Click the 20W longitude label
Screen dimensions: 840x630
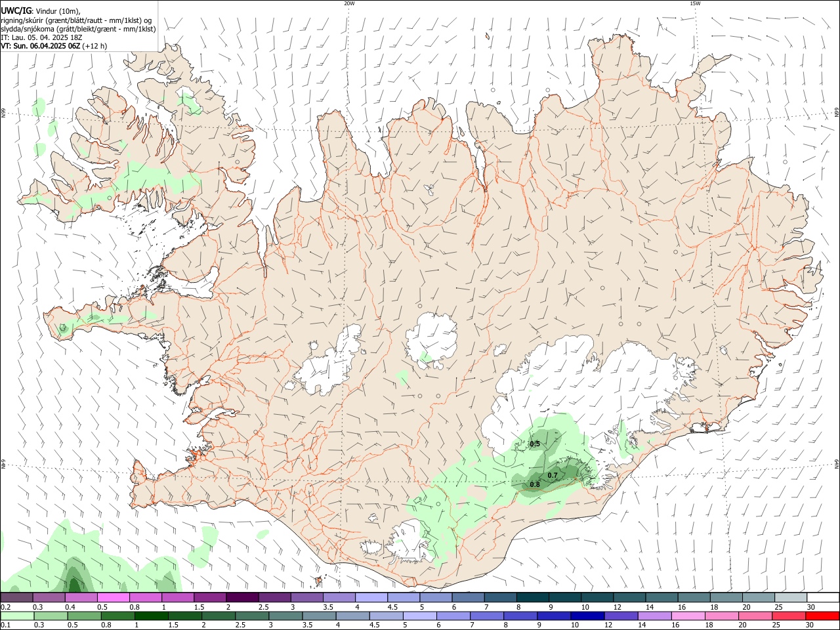click(x=349, y=3)
